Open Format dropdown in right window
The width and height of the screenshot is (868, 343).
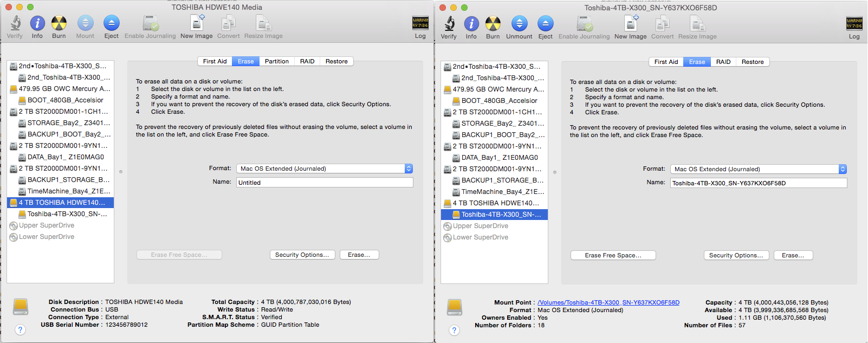(759, 169)
